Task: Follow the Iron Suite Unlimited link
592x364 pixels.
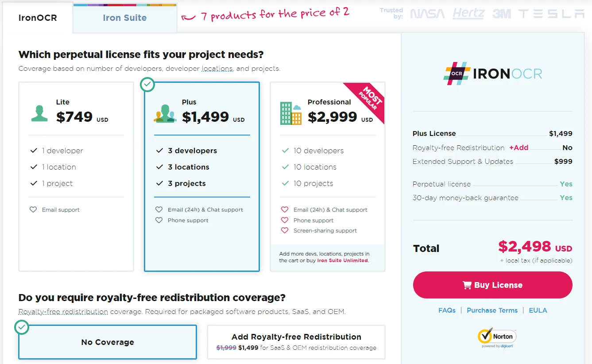Action: click(342, 260)
